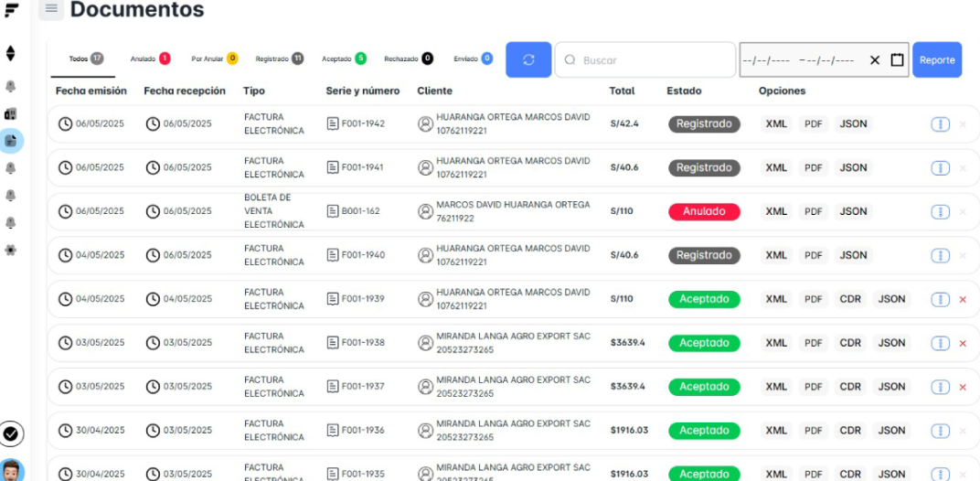The image size is (980, 481).
Task: Click document icon next to F001-1942
Action: pyautogui.click(x=333, y=123)
